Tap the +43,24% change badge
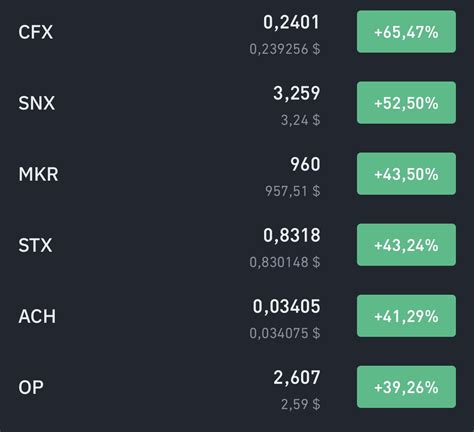 tap(406, 245)
